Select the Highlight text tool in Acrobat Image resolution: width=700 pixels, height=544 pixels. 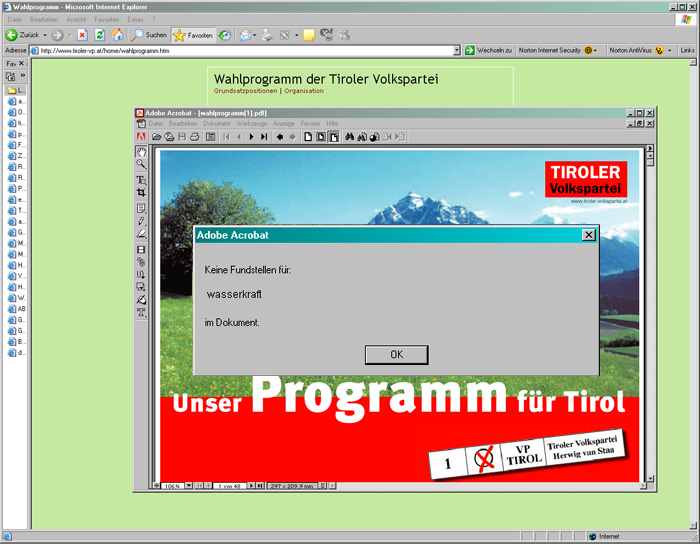click(x=141, y=233)
